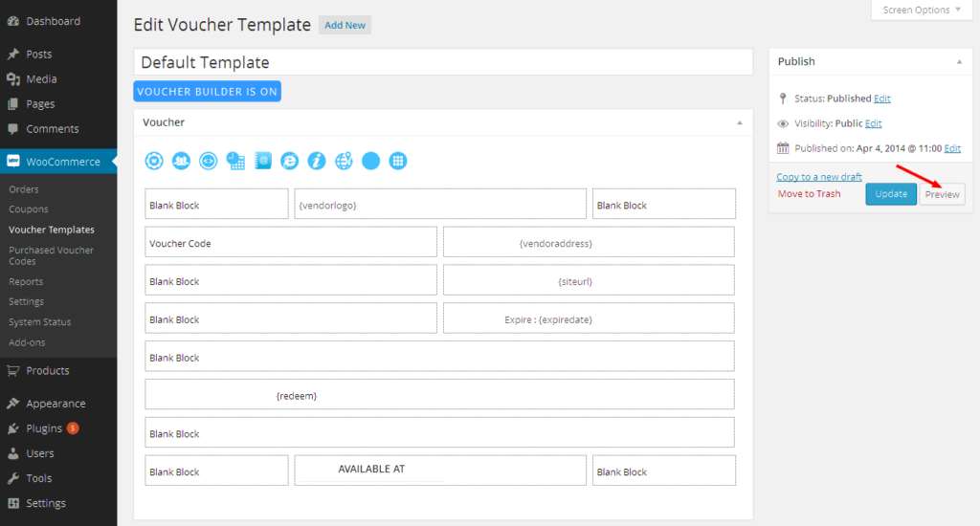
Task: Click the grid block icon
Action: coord(399,161)
